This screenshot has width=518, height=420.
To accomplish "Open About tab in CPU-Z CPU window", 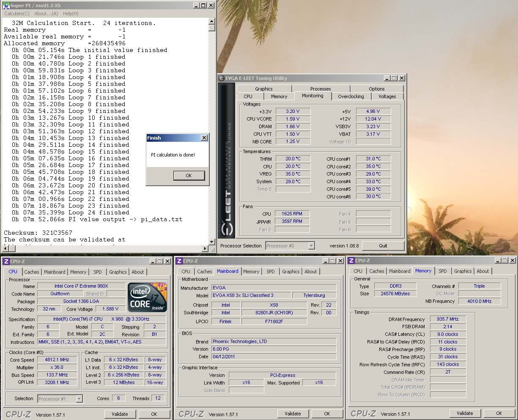I will [x=138, y=272].
